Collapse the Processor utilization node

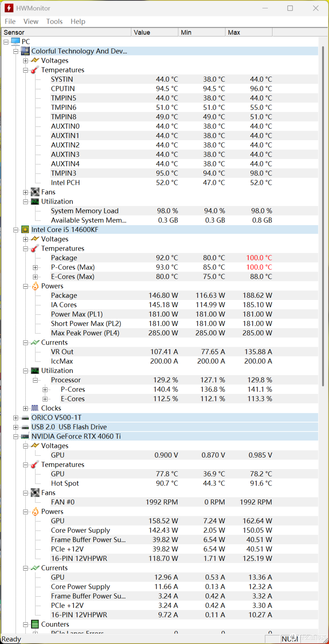point(35,380)
